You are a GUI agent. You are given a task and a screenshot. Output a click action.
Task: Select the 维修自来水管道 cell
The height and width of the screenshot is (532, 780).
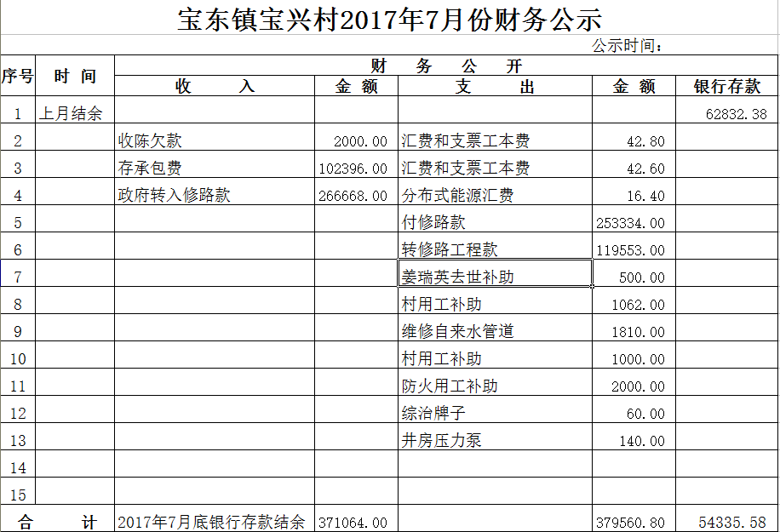click(x=495, y=328)
